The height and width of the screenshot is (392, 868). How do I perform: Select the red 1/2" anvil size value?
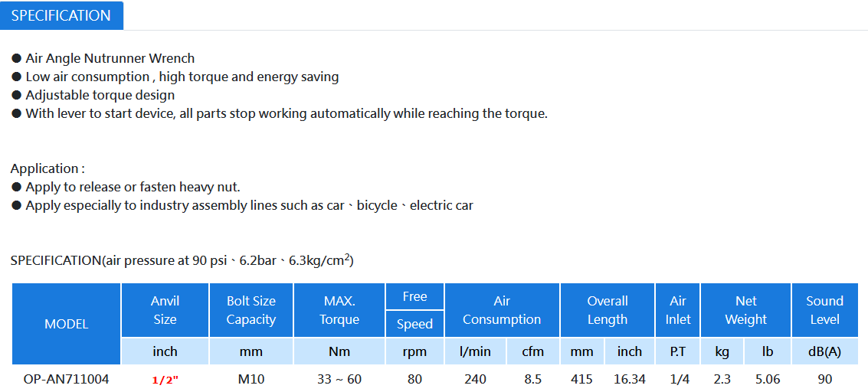pos(165,380)
